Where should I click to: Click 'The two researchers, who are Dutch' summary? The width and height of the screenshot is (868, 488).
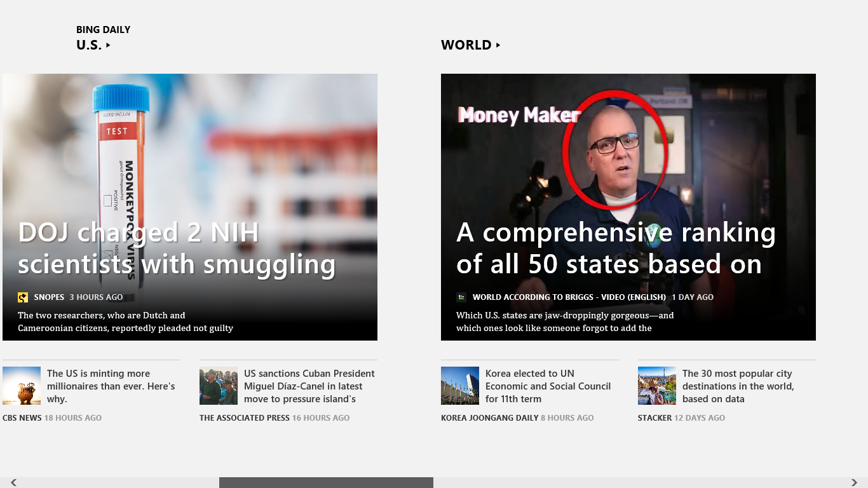click(125, 322)
